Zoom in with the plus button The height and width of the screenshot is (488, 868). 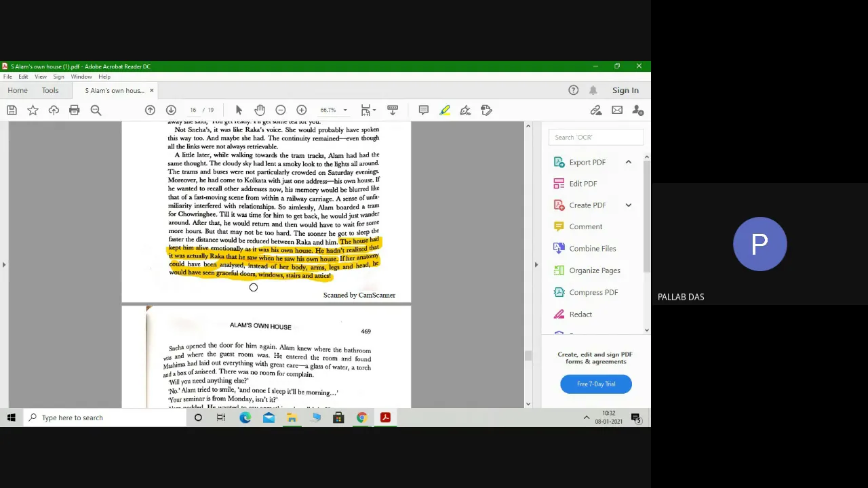click(x=302, y=110)
